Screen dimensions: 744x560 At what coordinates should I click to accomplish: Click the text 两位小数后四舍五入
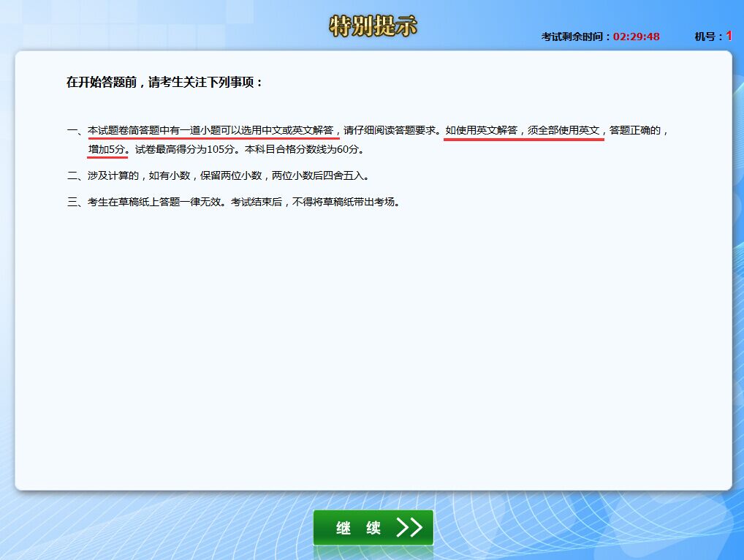(x=325, y=176)
